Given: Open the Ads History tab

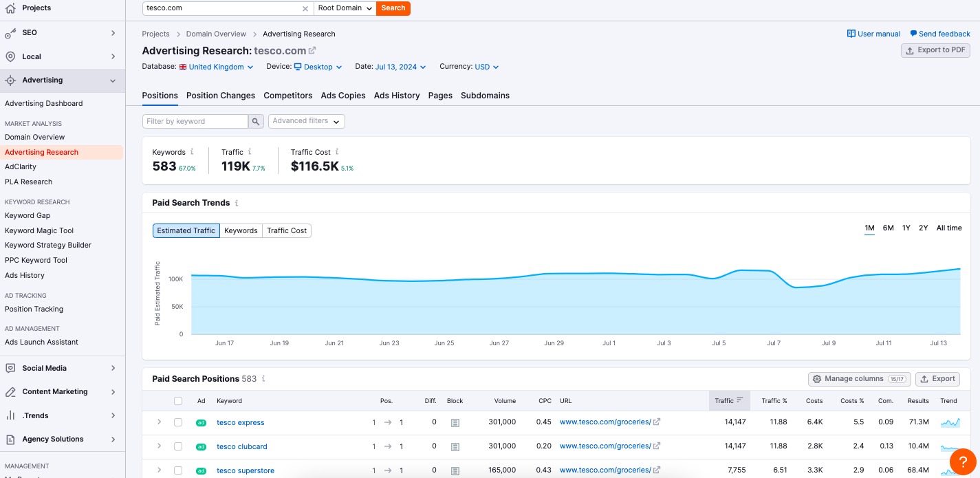Looking at the screenshot, I should pos(397,96).
